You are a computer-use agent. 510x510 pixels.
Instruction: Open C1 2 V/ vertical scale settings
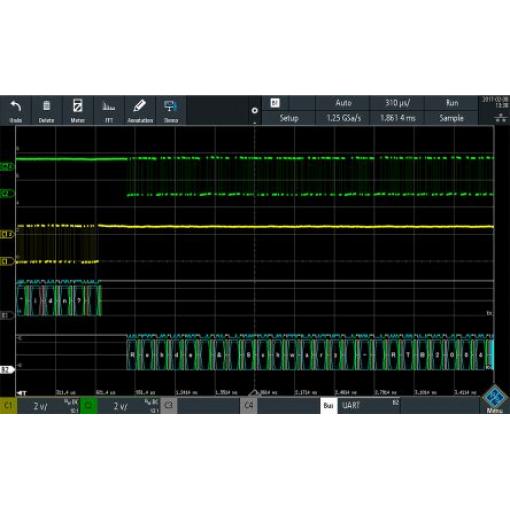tap(49, 406)
